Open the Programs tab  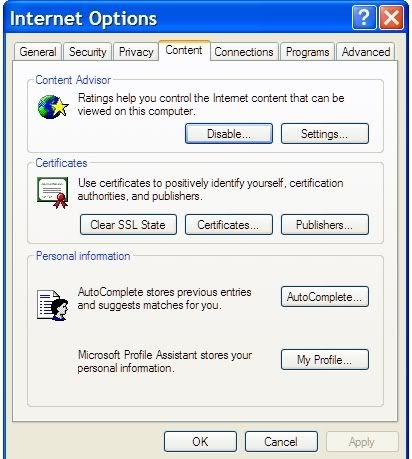307,52
